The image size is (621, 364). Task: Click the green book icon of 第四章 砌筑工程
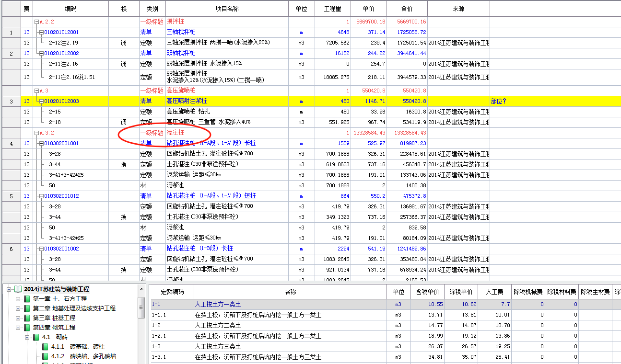tap(27, 328)
